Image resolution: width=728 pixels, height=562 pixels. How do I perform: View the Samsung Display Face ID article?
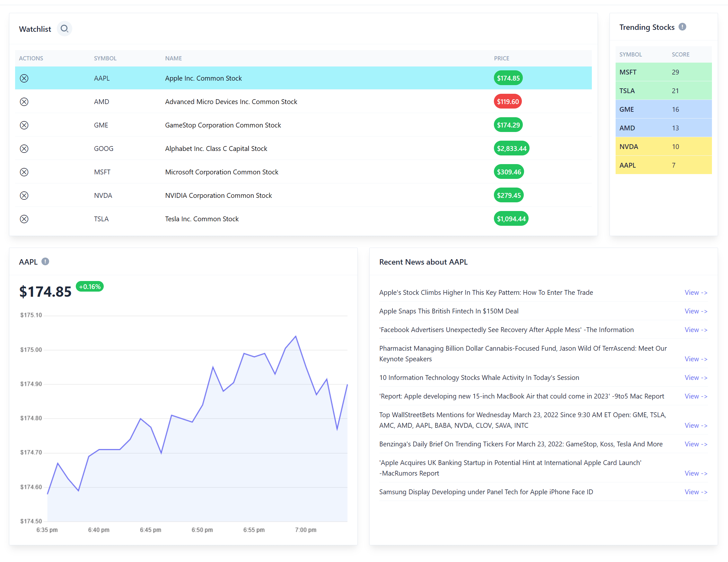[x=696, y=492]
